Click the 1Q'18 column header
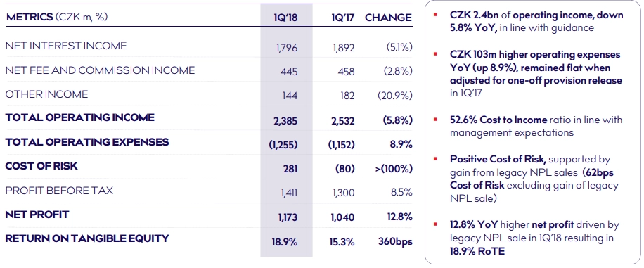Screen dimensions: 644x268 point(286,18)
